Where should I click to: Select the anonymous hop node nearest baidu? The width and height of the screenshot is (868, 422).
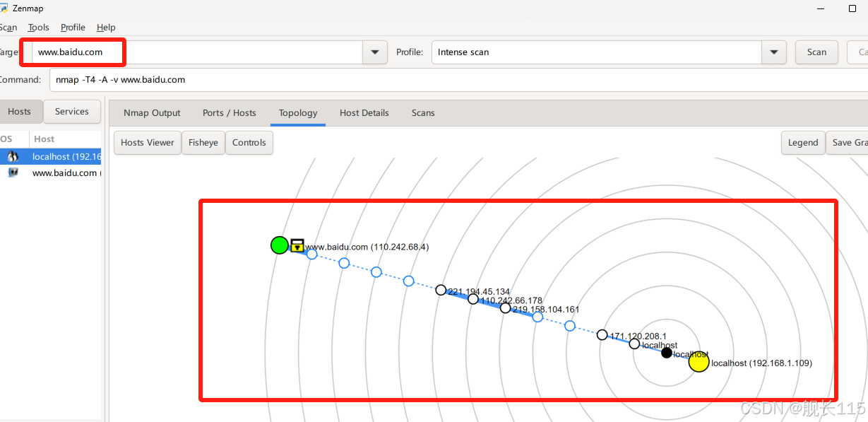click(312, 254)
